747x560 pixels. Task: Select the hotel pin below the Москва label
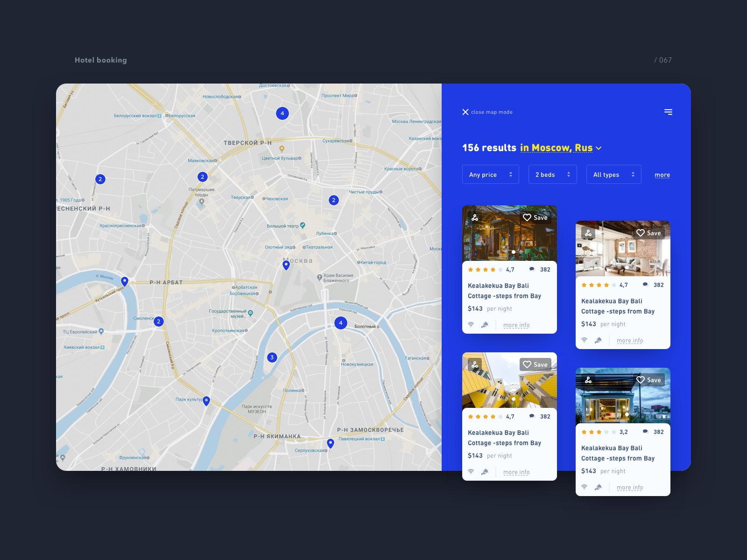click(286, 265)
